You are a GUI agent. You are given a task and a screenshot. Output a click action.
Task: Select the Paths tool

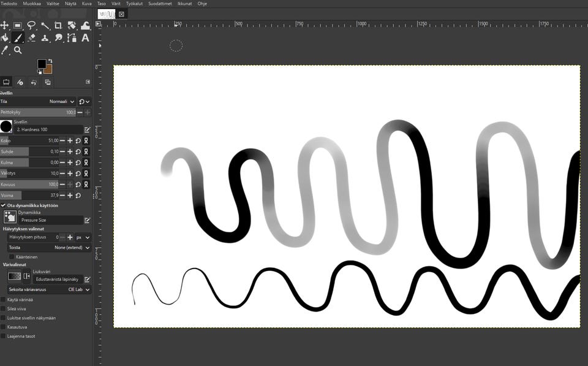point(72,38)
